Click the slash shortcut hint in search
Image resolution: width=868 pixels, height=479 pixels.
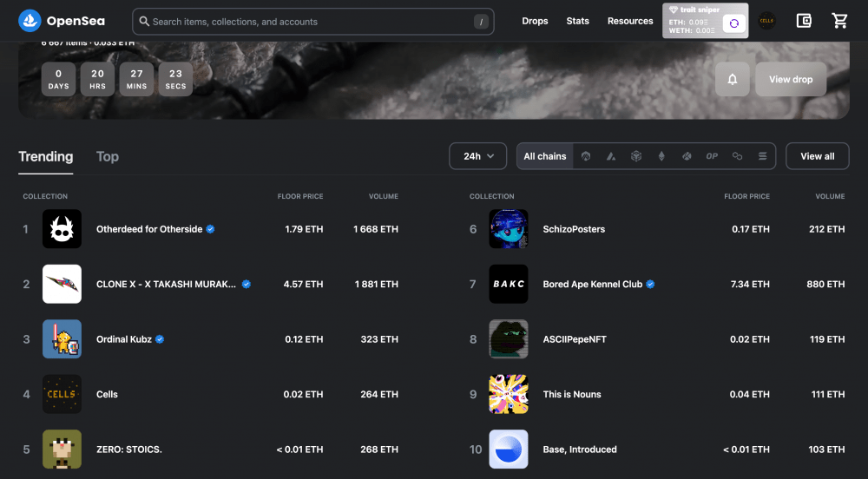481,22
